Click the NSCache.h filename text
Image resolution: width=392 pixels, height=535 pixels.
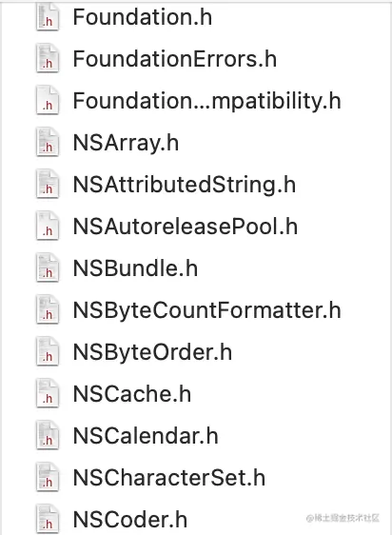(132, 394)
